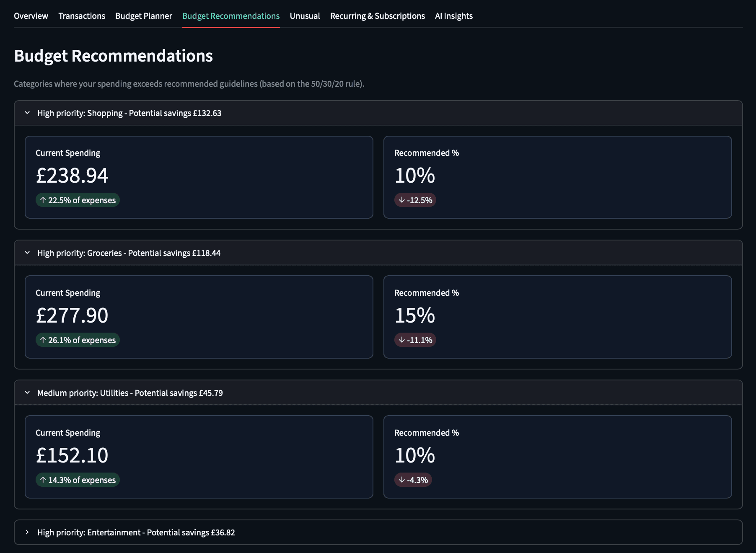Collapse the Shopping recommendation chevron
Screen dimensions: 756x553
click(27, 113)
